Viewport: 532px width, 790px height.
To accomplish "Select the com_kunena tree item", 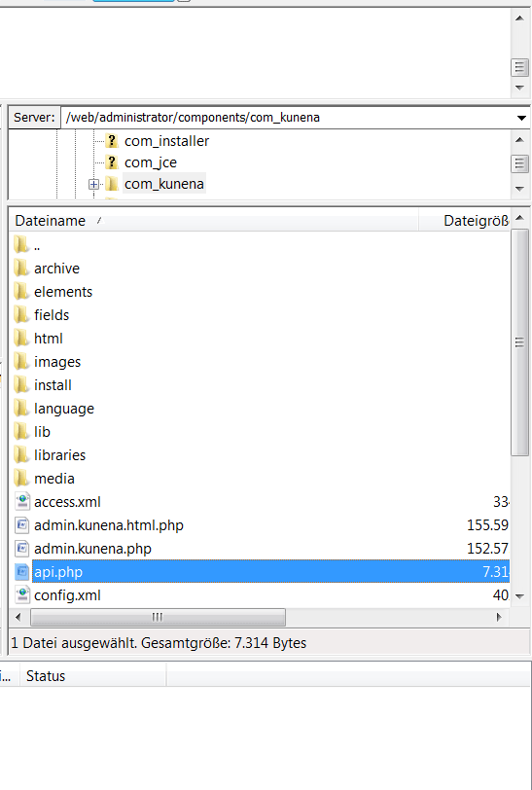I will coord(163,184).
